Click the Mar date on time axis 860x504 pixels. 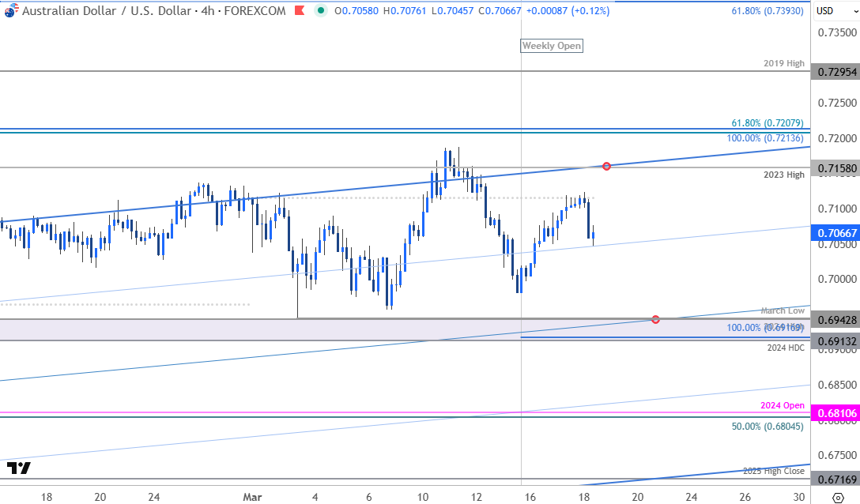tap(252, 497)
